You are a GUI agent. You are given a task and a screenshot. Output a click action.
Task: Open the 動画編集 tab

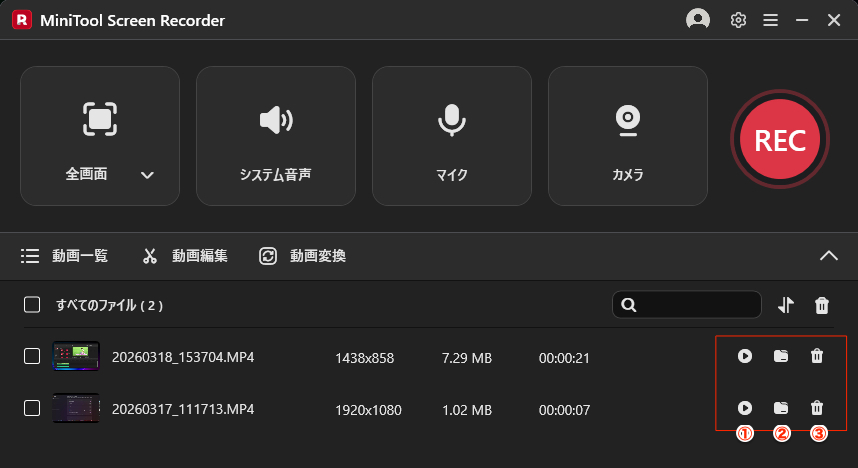pos(185,256)
